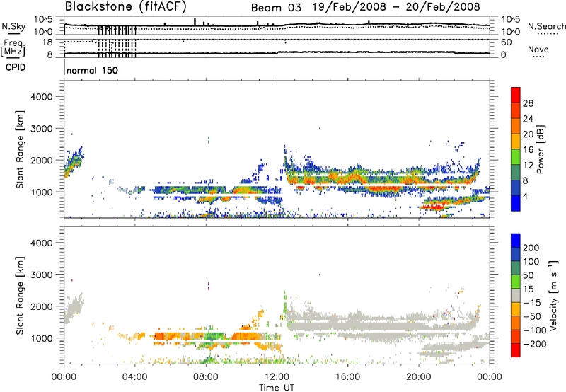Click the '-15' label on the Velocity colorbar

[x=531, y=302]
